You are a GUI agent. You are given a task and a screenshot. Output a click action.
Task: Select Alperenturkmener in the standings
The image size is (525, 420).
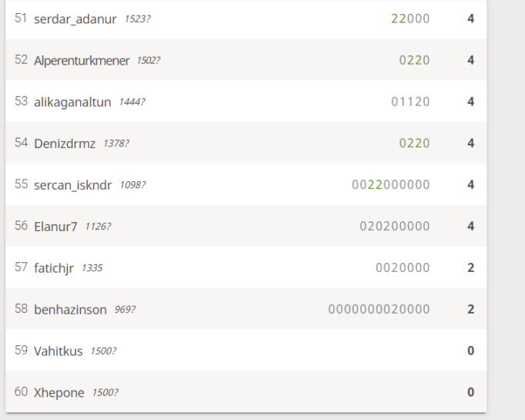[82, 60]
